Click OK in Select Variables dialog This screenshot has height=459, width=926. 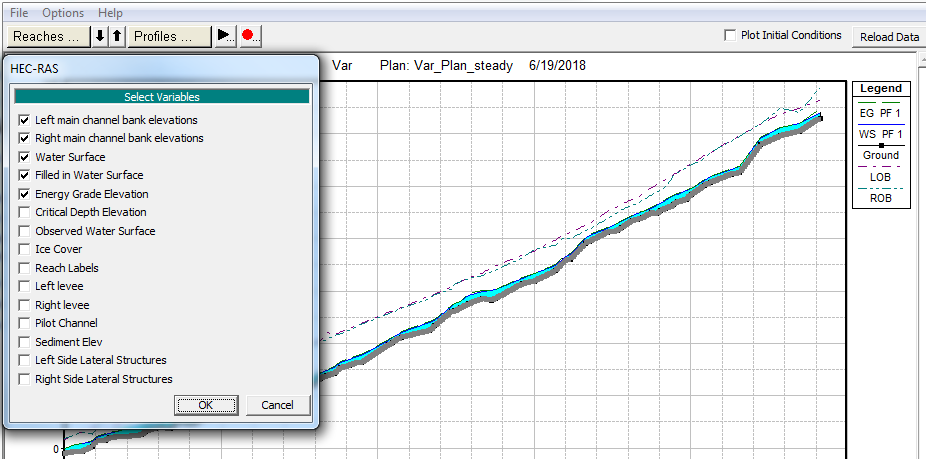tap(206, 405)
